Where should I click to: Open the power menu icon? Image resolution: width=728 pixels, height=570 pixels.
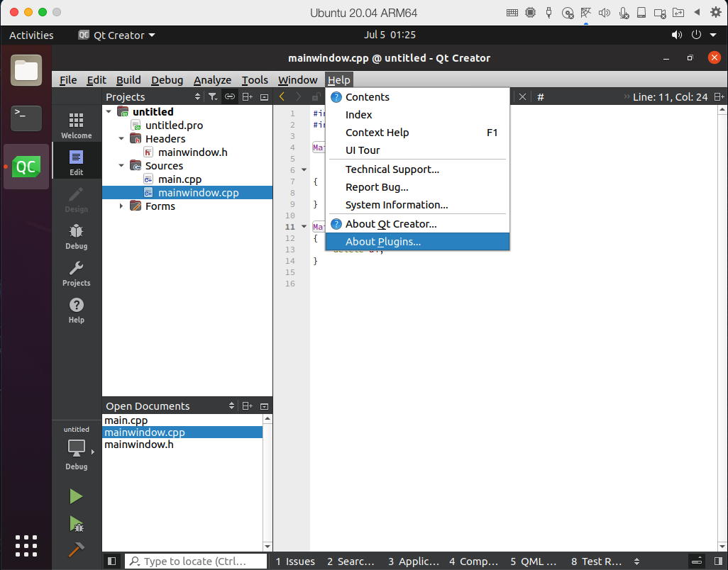coord(696,35)
